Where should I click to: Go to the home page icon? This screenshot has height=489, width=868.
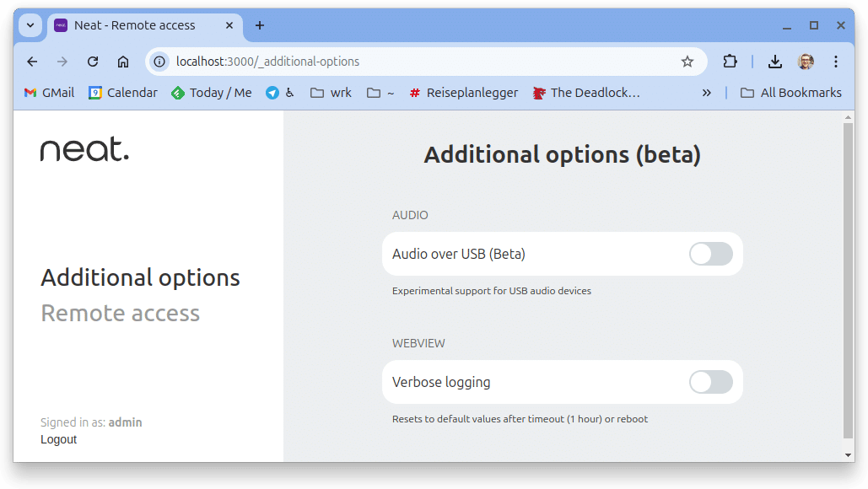pos(123,62)
